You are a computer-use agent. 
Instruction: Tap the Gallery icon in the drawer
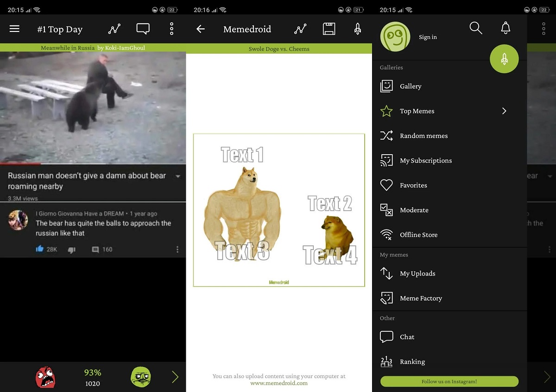point(386,86)
